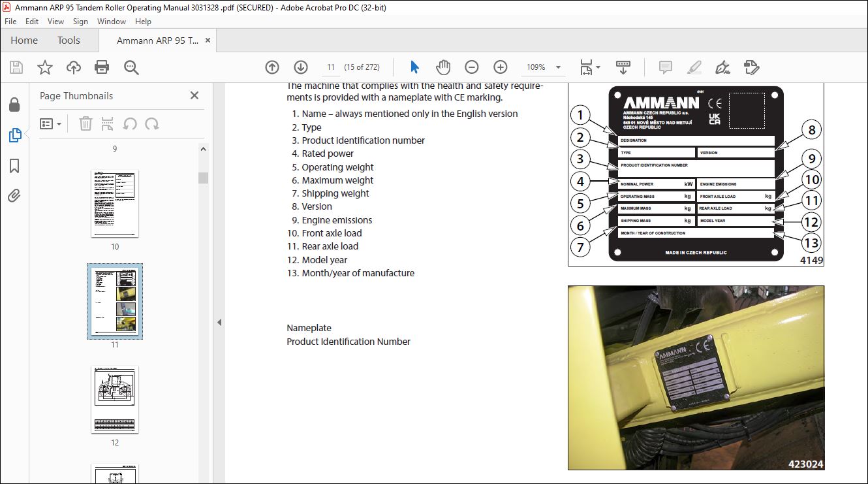Viewport: 868px width, 484px height.
Task: Click the scrolling mode keyboard icon
Action: tap(623, 67)
